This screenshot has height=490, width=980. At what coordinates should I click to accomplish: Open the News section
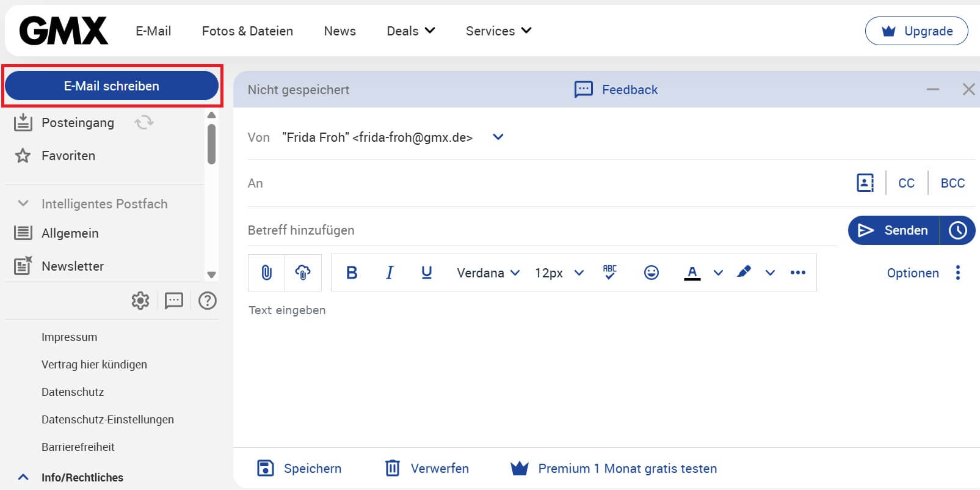point(339,31)
